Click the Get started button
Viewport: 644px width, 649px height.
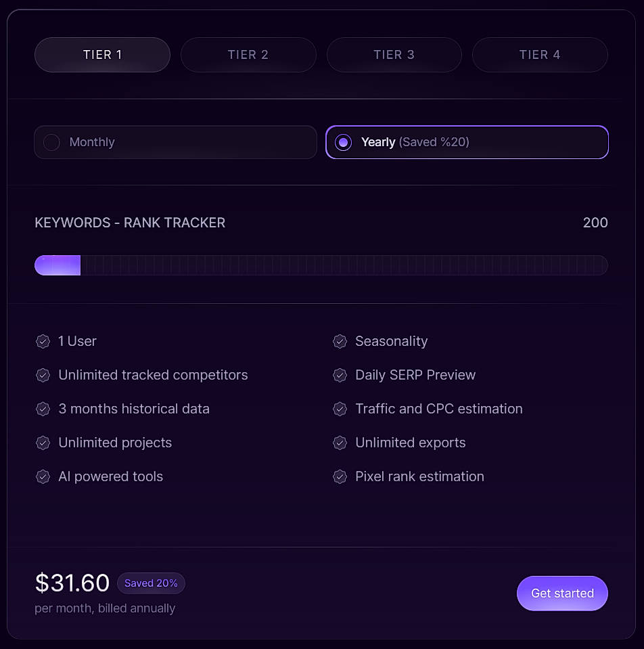[x=562, y=593]
